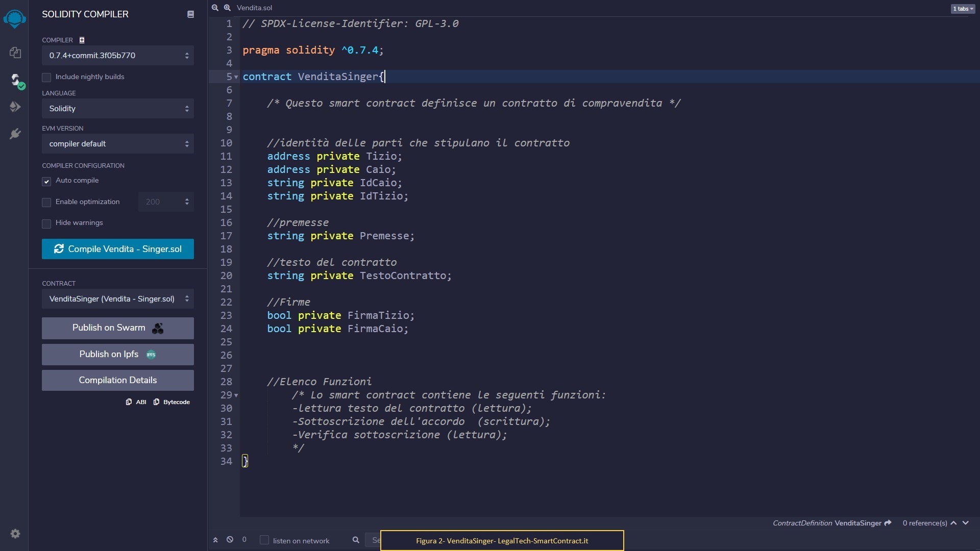Click the optimization runs 200 stepper
The width and height of the screenshot is (980, 551).
(x=187, y=202)
